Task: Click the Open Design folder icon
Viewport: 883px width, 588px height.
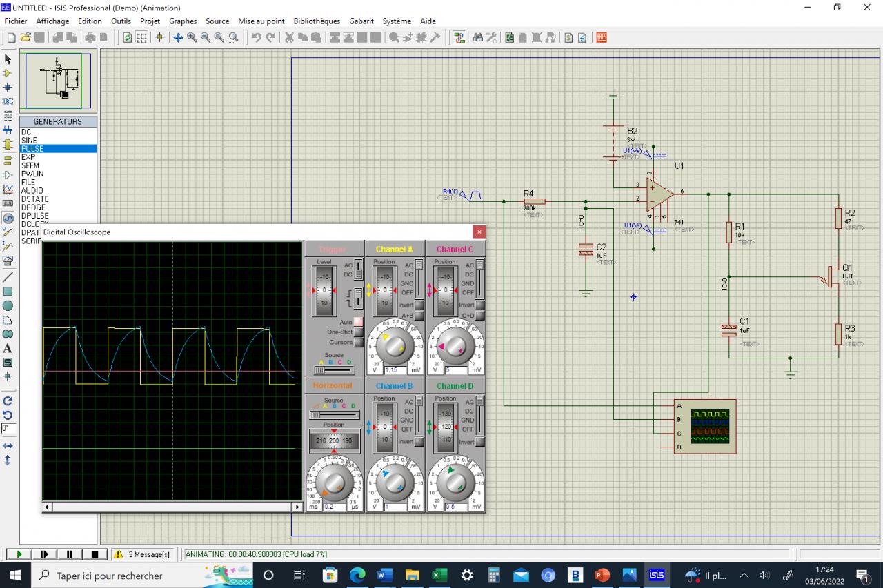Action: click(26, 38)
